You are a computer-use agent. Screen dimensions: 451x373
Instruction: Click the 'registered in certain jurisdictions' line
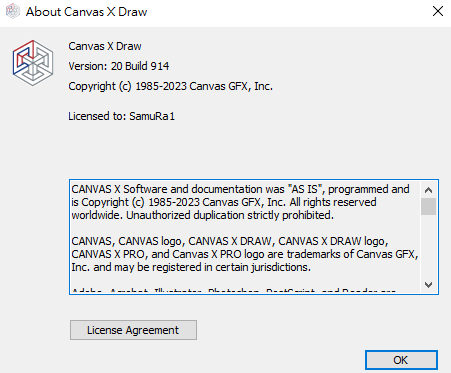click(x=191, y=267)
